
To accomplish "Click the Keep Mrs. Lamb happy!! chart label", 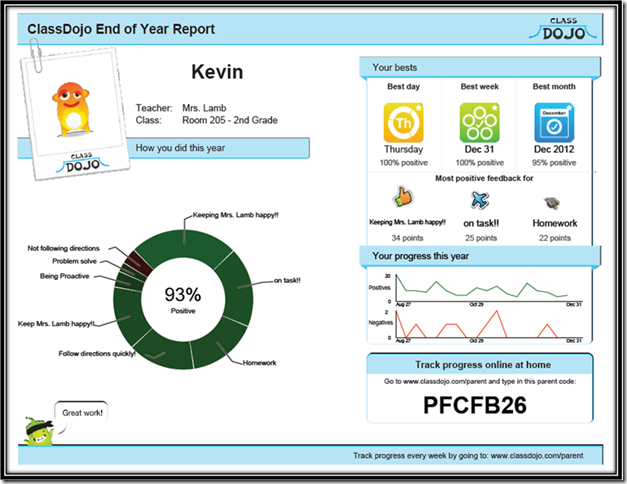I will tap(56, 324).
